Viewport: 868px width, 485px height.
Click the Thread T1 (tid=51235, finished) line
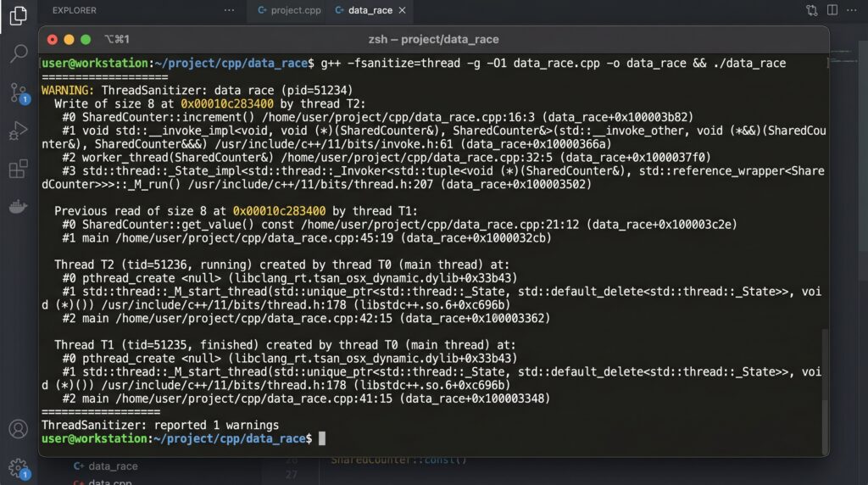pyautogui.click(x=285, y=345)
